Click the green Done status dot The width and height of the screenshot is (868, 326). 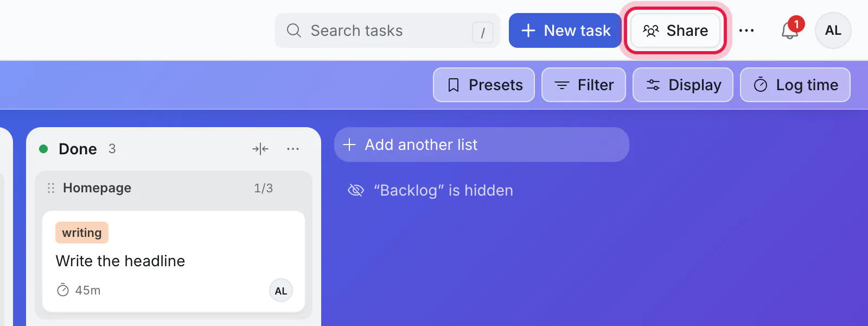point(44,149)
